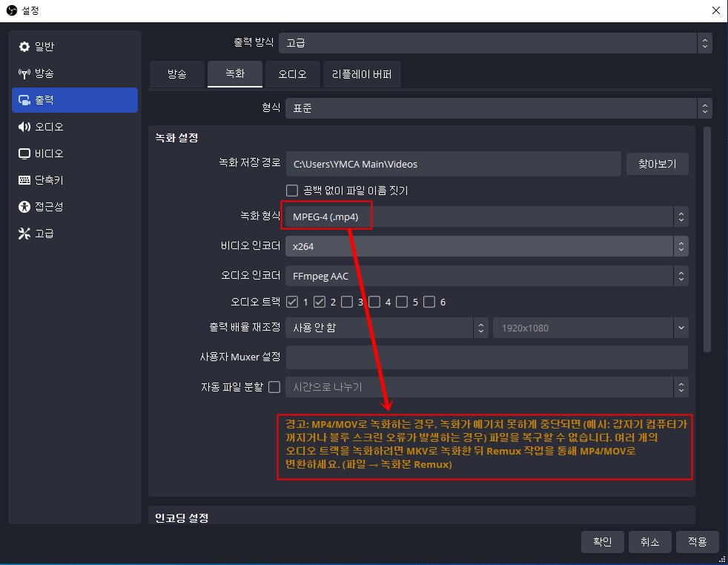Viewport: 728px width, 565px height.
Task: Enable audio track 6
Action: (x=429, y=303)
